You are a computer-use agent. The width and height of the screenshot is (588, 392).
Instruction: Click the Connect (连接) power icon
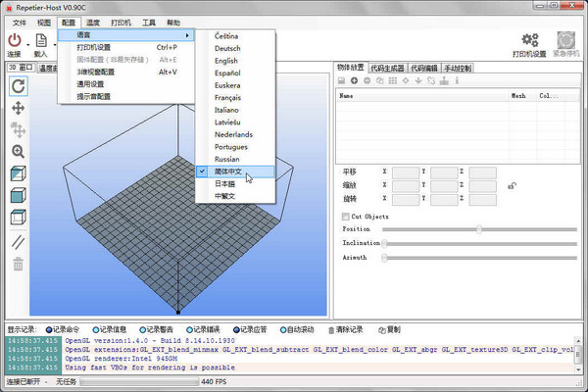14,39
